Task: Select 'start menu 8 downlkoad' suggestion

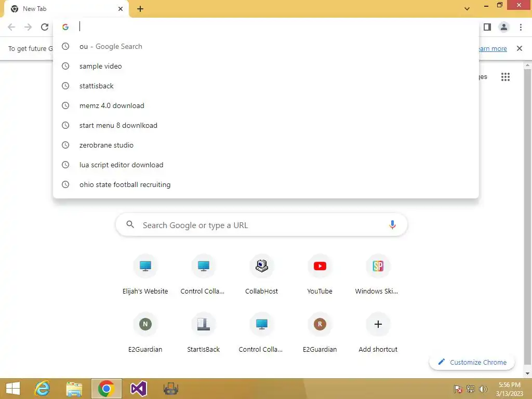Action: coord(266,125)
